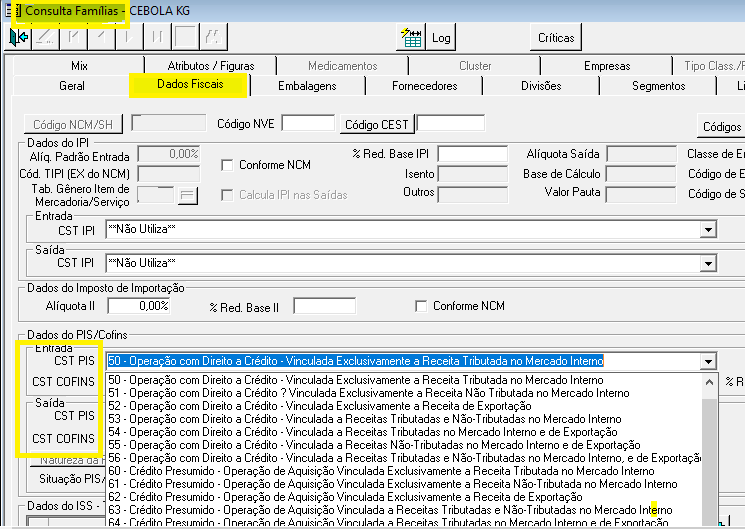This screenshot has height=529, width=745.
Task: Click the table grid with lightning icon
Action: [x=411, y=37]
